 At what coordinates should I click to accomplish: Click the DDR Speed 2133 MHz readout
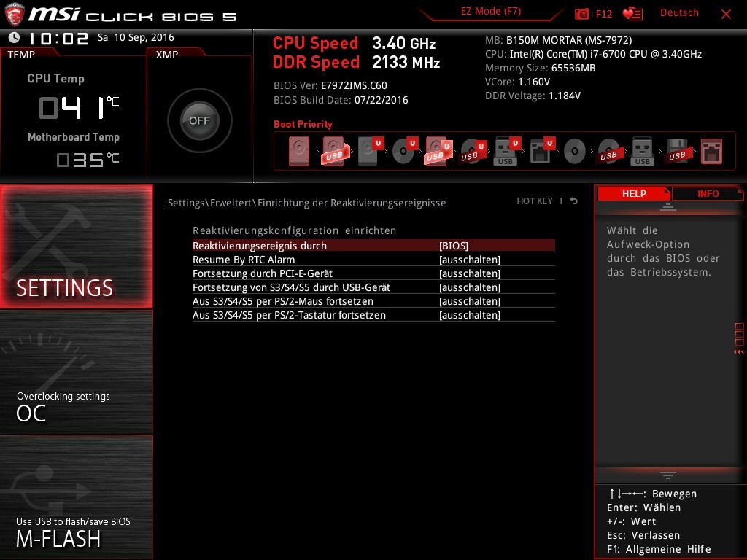pos(356,62)
